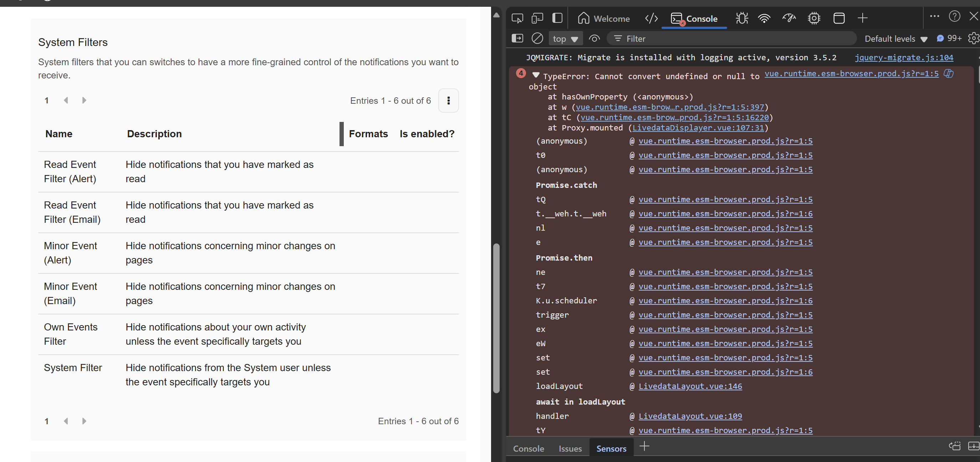This screenshot has width=980, height=462.
Task: Click the page vertical scrollbar thumb
Action: point(496,318)
